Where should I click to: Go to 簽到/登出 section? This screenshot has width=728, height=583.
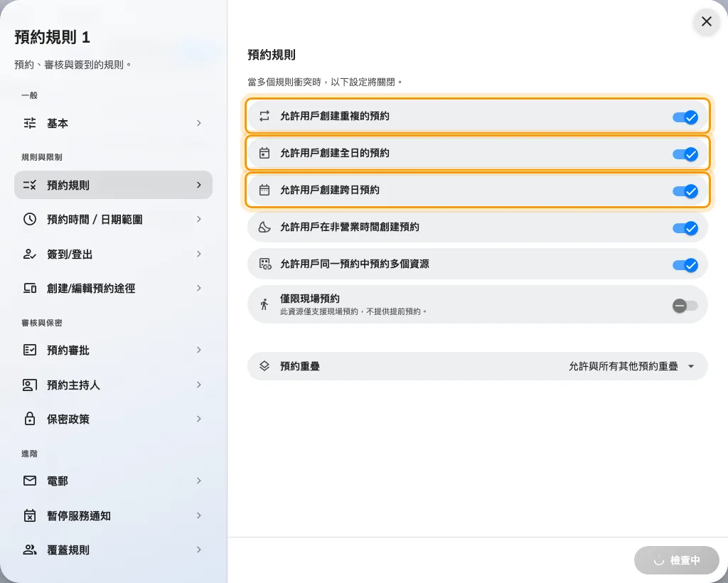[x=113, y=254]
